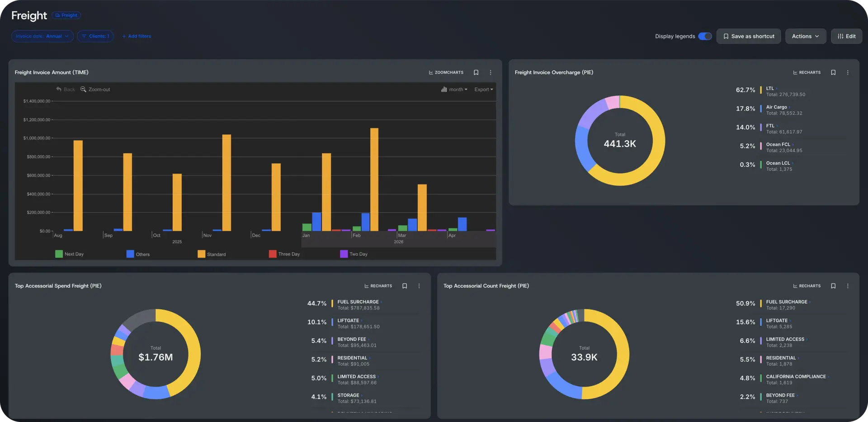This screenshot has width=868, height=422.
Task: Open the Actions dropdown
Action: click(806, 36)
